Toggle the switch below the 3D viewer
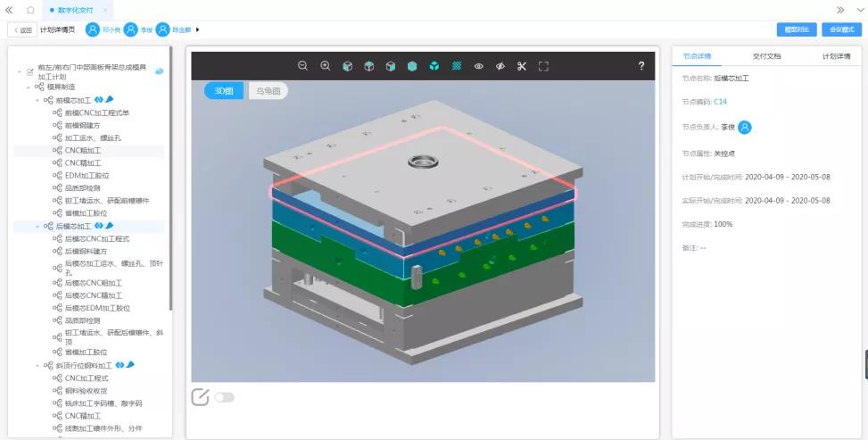 point(224,397)
